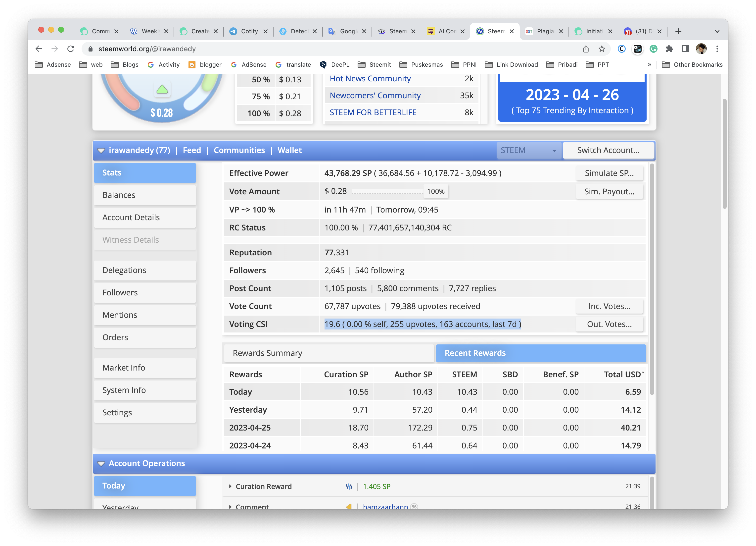Click the stats panel scrollbar
This screenshot has width=756, height=546.
(652, 279)
